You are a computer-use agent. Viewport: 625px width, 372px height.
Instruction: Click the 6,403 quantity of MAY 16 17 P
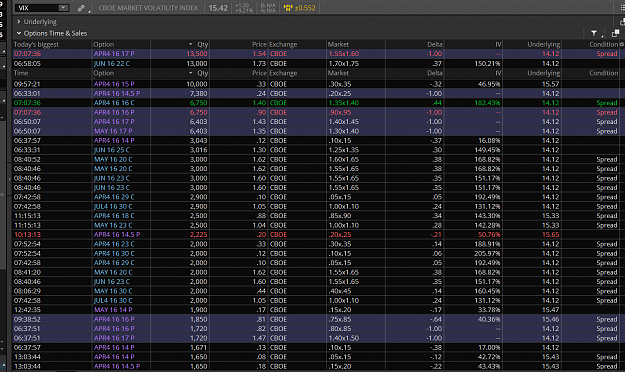coord(199,131)
